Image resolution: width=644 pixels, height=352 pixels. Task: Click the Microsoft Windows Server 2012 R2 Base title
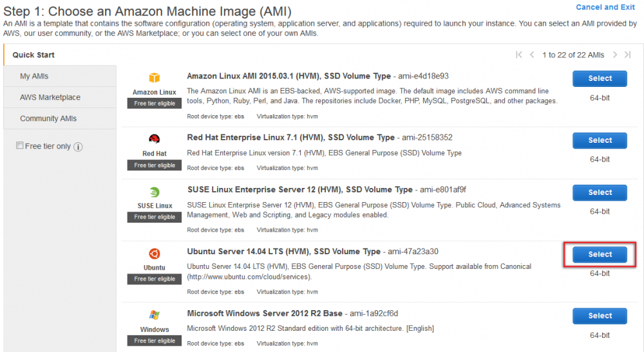265,313
